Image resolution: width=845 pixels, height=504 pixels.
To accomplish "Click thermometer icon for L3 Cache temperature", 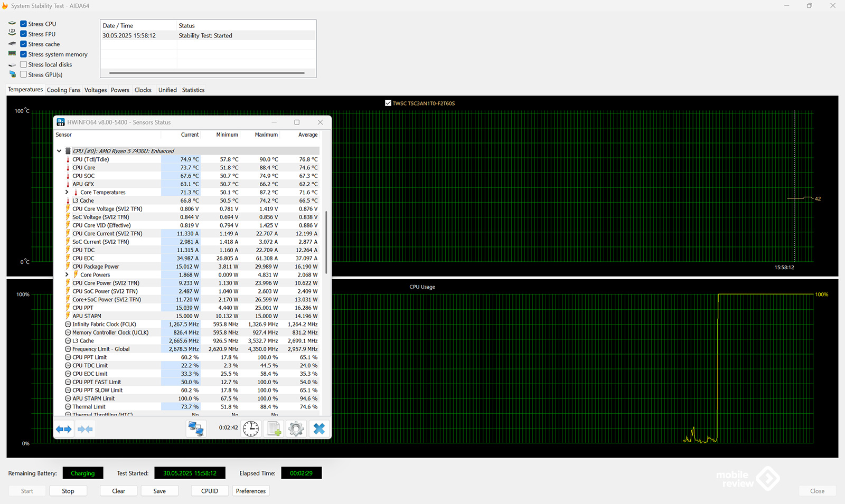I will 68,201.
